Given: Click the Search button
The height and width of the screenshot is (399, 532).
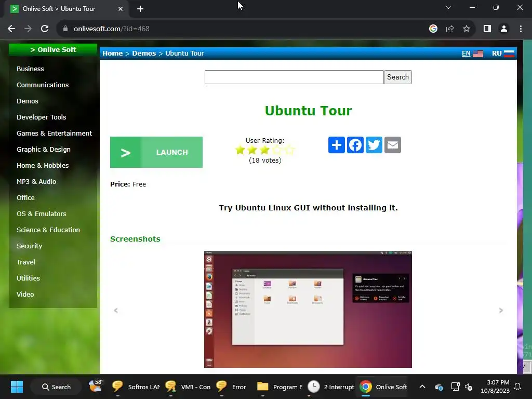Looking at the screenshot, I should click(x=398, y=77).
